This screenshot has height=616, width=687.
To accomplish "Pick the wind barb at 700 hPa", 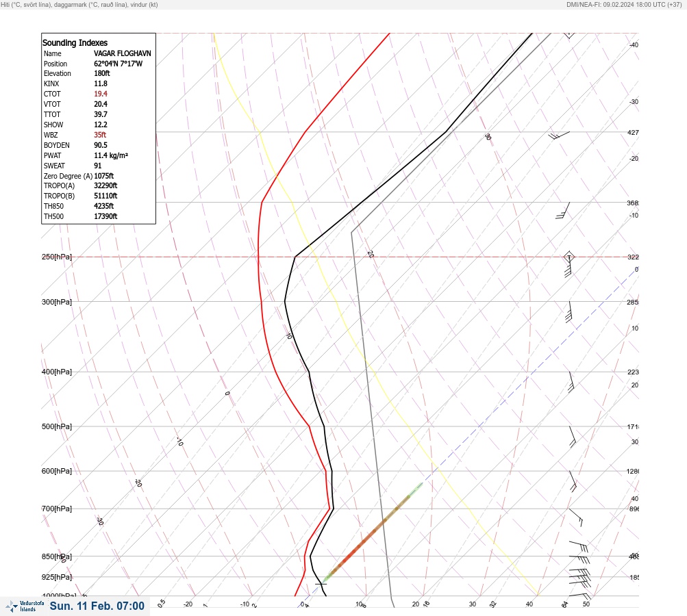I will (x=576, y=517).
